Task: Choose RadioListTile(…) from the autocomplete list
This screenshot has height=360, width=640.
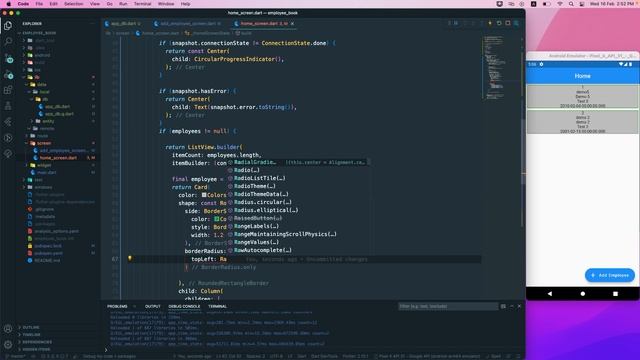Action: (299, 178)
